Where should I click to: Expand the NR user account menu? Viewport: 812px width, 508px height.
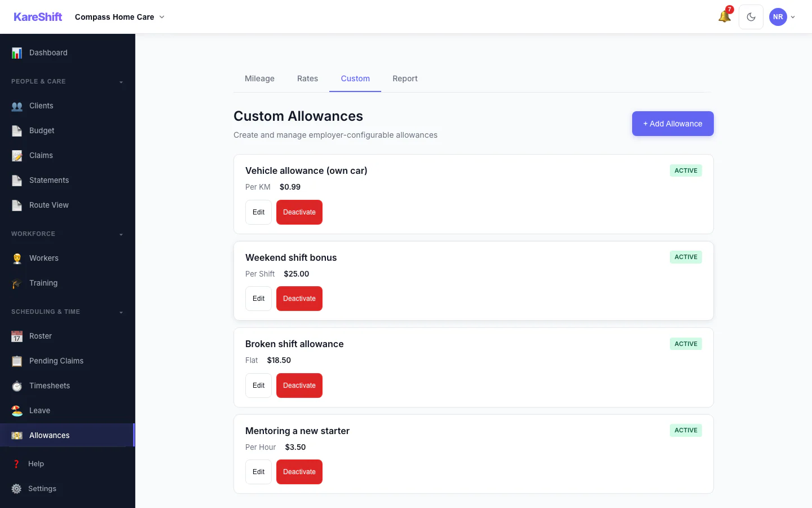pyautogui.click(x=782, y=17)
